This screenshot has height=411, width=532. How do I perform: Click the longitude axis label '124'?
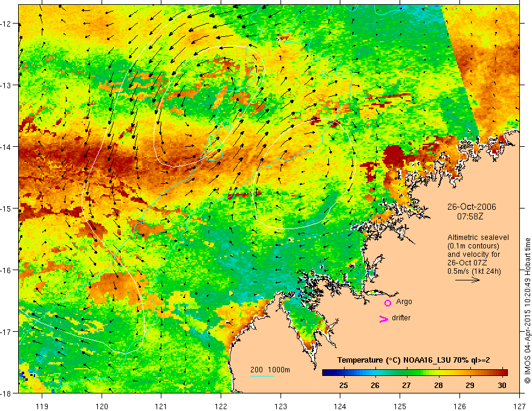coord(340,406)
